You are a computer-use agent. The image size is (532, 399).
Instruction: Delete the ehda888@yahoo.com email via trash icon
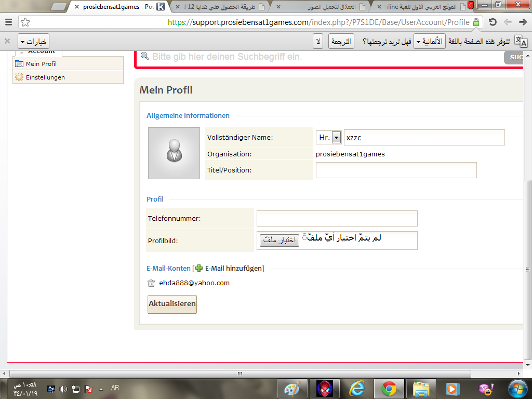tap(151, 283)
